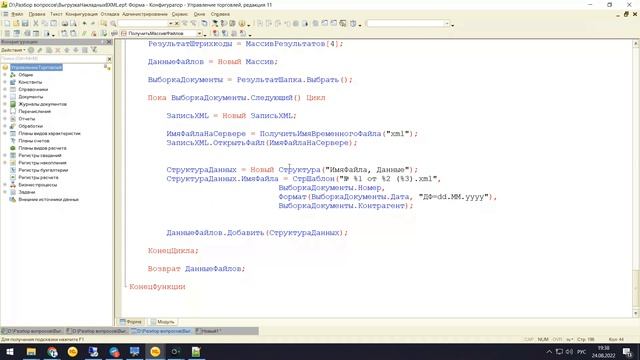Switch to the Модуль tab
640x360 pixels.
162,322
